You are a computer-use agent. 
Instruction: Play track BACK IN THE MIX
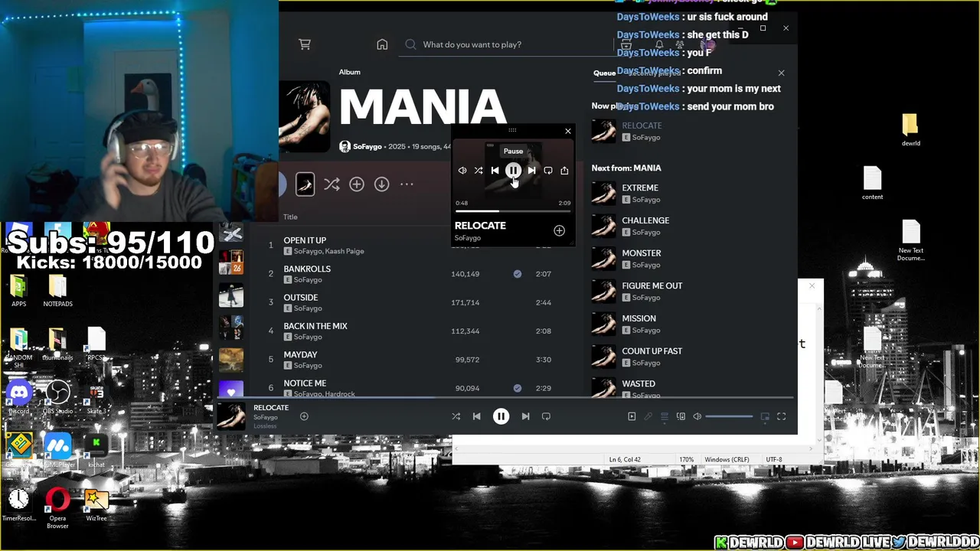click(315, 326)
